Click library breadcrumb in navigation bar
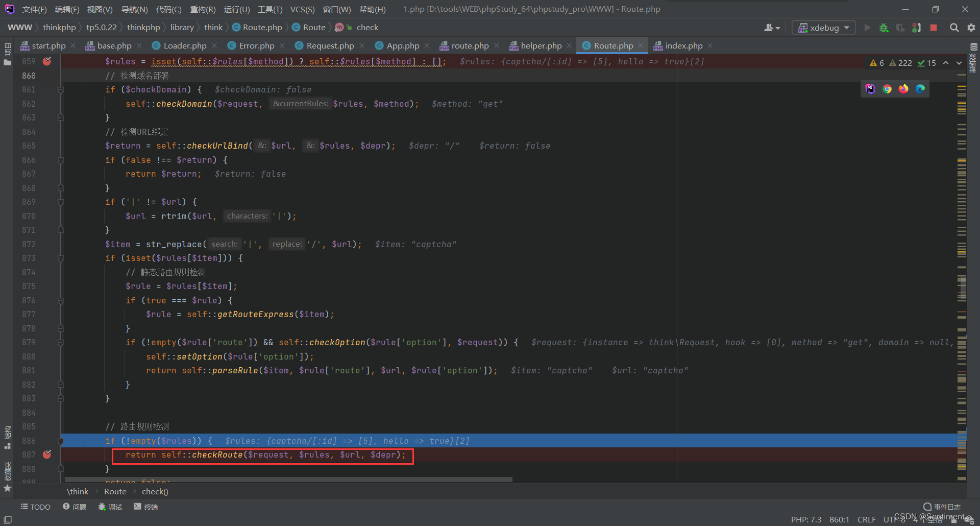The height and width of the screenshot is (526, 980). [x=182, y=28]
